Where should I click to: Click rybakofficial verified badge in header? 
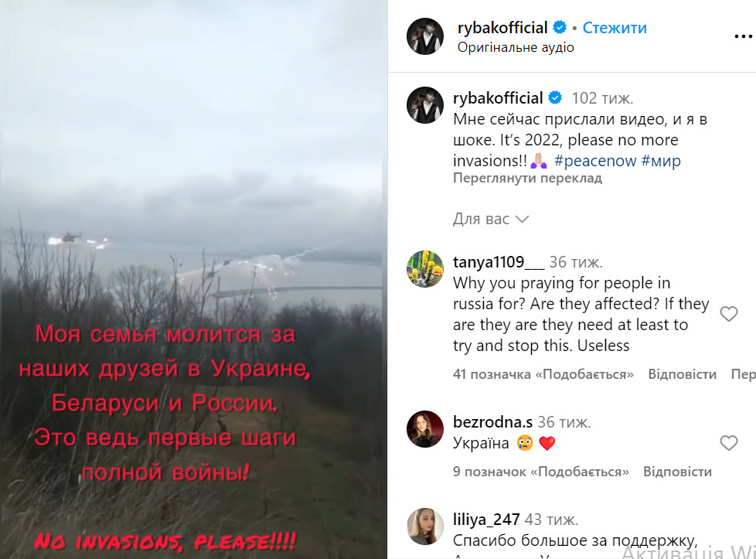click(560, 28)
